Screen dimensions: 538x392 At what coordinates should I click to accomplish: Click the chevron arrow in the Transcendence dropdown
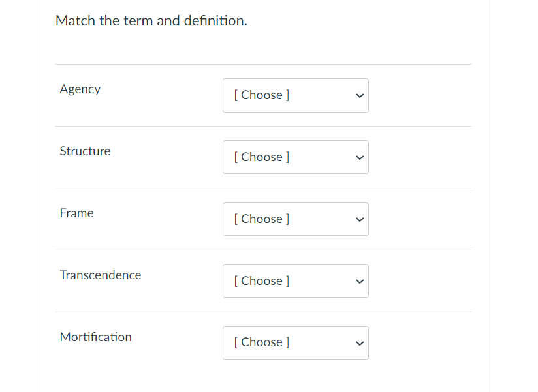click(358, 281)
